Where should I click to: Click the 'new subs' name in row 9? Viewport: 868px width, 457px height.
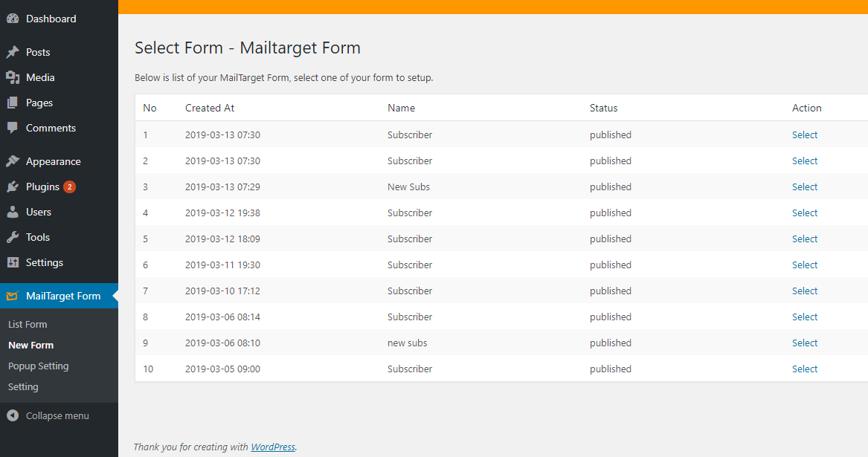408,343
